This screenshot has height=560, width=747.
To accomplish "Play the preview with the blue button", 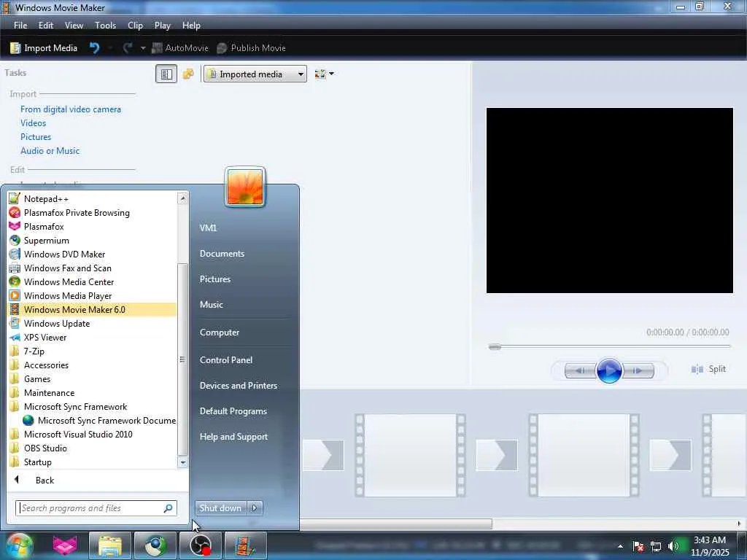I will (x=609, y=370).
